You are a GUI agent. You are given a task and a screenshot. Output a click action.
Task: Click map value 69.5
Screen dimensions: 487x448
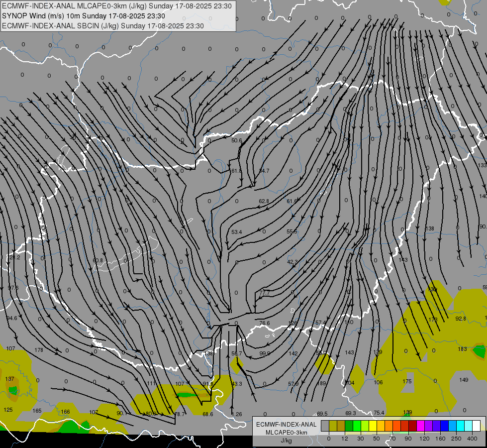[322, 414]
